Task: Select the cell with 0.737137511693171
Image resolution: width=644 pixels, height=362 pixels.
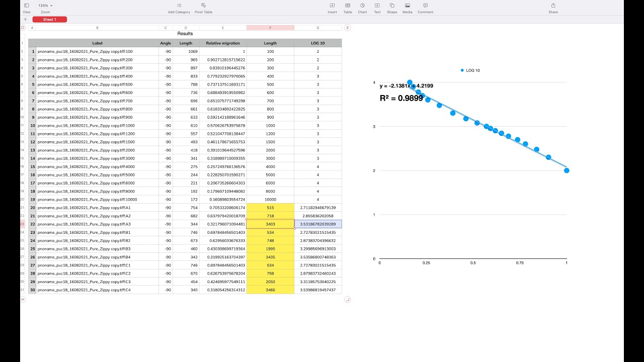Action: 223,84
